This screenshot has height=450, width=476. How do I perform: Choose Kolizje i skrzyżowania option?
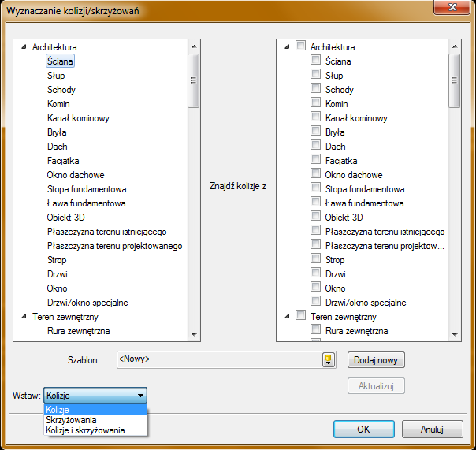95,430
